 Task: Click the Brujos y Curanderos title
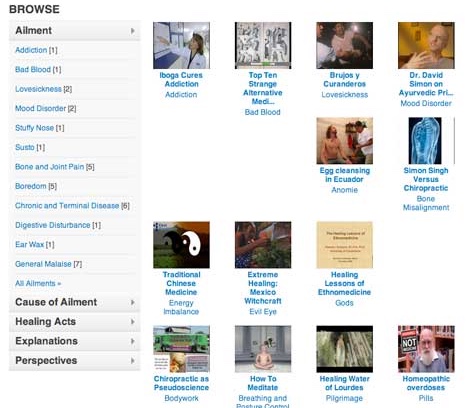click(345, 80)
